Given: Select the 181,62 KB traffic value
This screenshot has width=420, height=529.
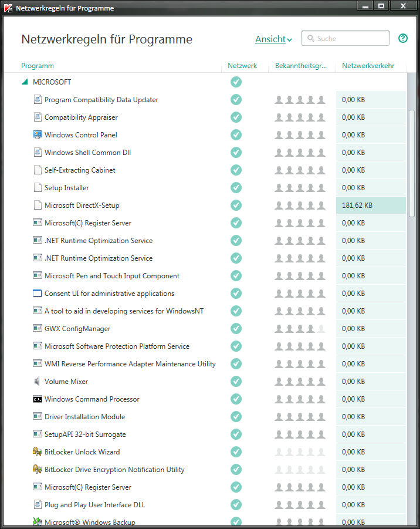Looking at the screenshot, I should click(x=357, y=205).
